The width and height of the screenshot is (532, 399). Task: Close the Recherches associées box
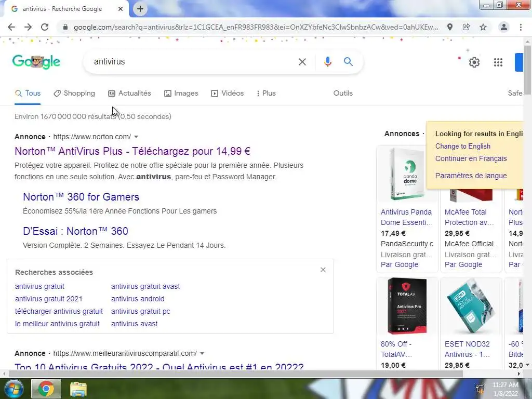323,270
